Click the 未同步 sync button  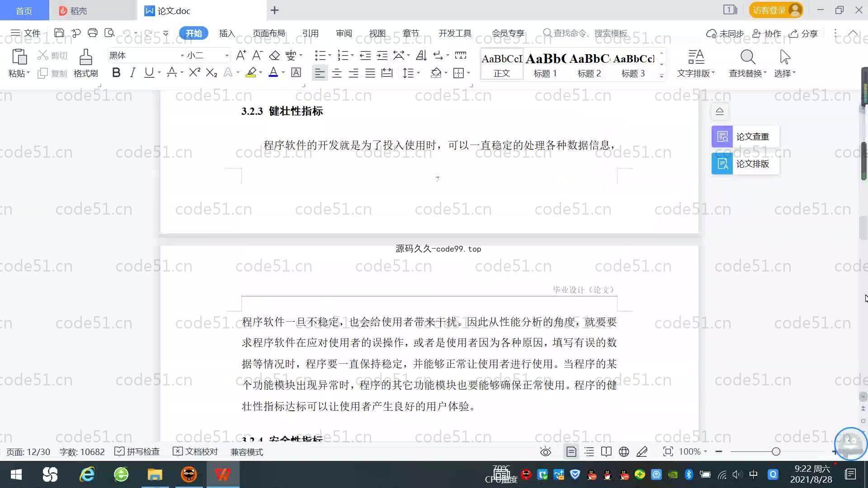(x=725, y=33)
